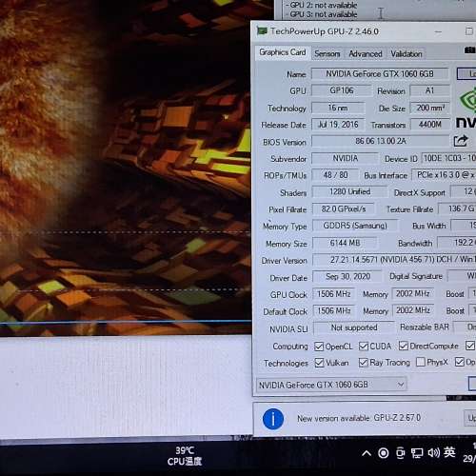Show hidden tray icons chevron
The image size is (476, 476).
click(367, 453)
